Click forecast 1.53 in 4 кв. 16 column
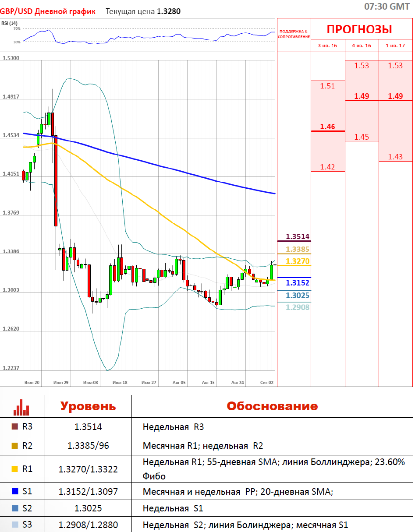Screen dimensions: 415x532 click(362, 66)
